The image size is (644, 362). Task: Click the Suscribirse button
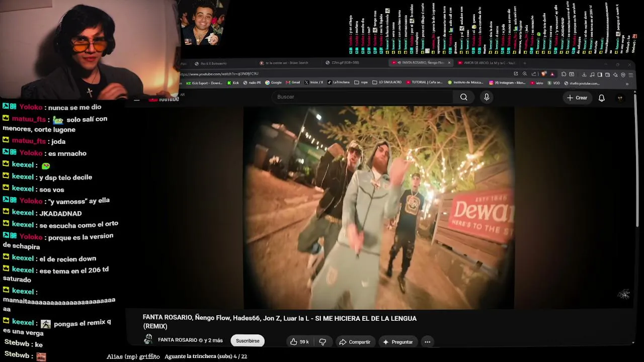(x=248, y=341)
